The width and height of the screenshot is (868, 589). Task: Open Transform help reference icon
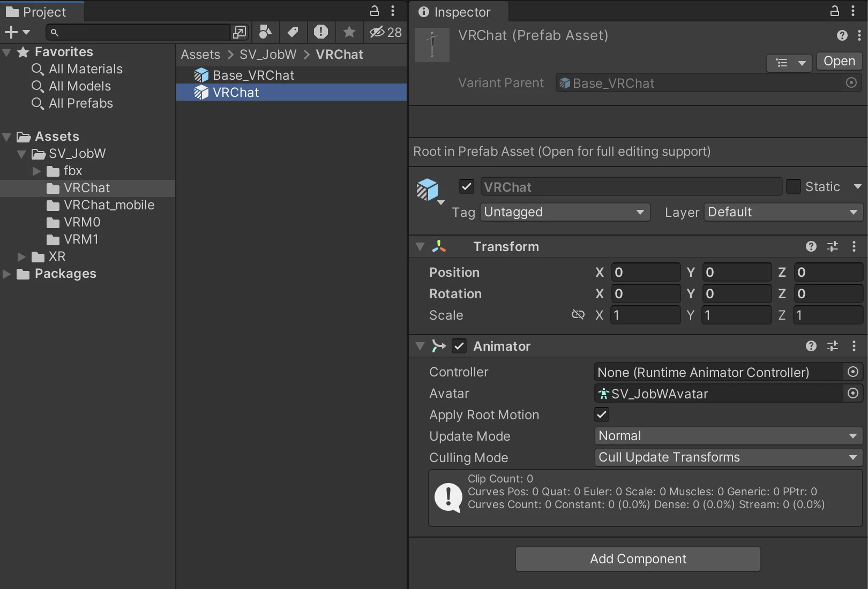tap(811, 246)
